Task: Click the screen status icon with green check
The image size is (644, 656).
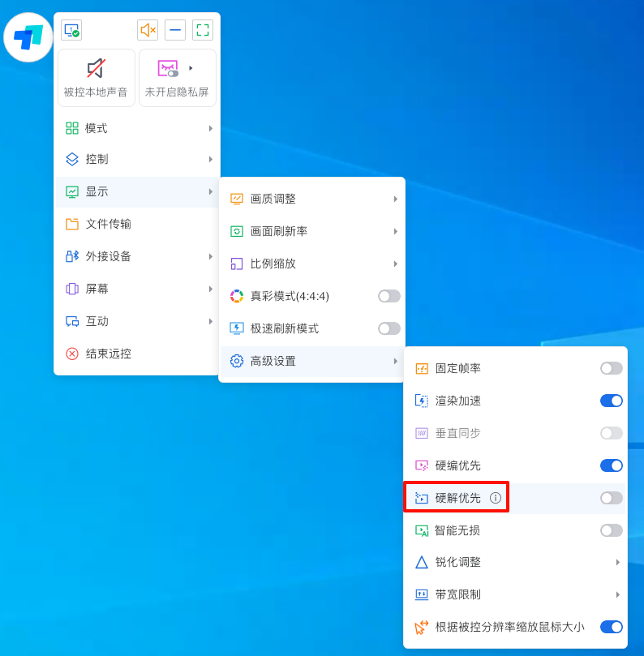Action: click(x=71, y=30)
